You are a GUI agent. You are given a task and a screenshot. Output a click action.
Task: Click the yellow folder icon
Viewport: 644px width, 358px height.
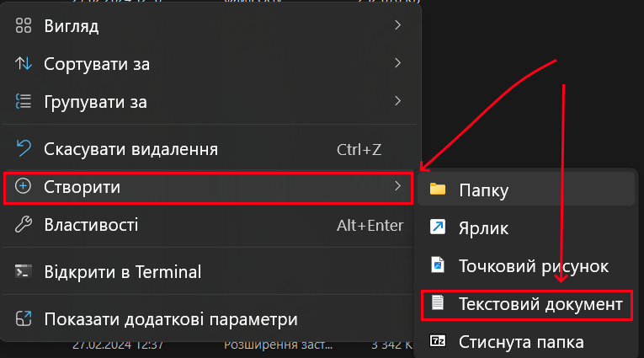[437, 190]
